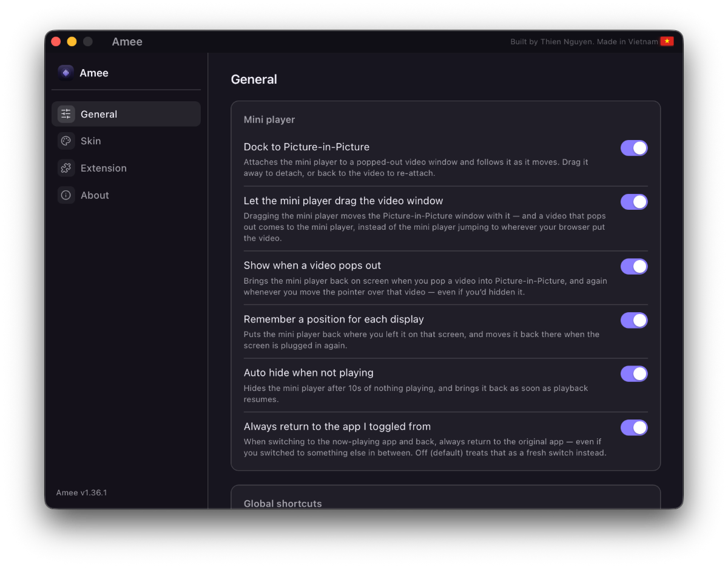
Task: Switch off Remember a position for each display
Action: click(634, 320)
